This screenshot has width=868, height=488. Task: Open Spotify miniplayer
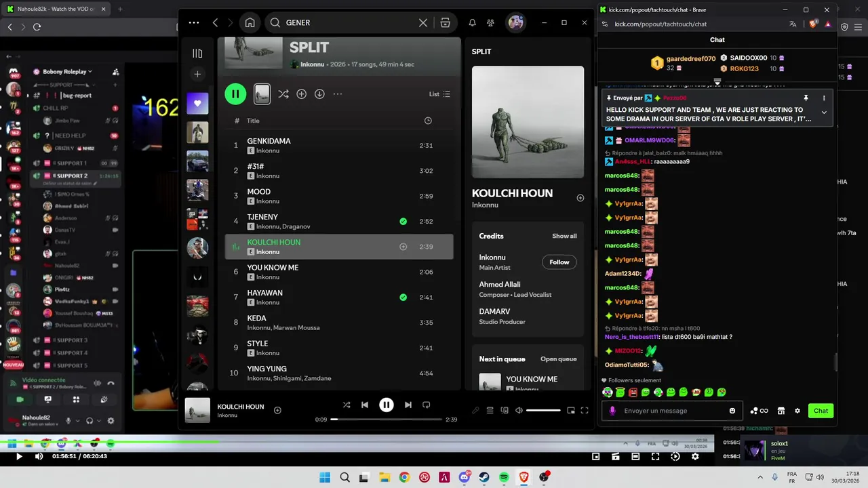[x=571, y=410]
